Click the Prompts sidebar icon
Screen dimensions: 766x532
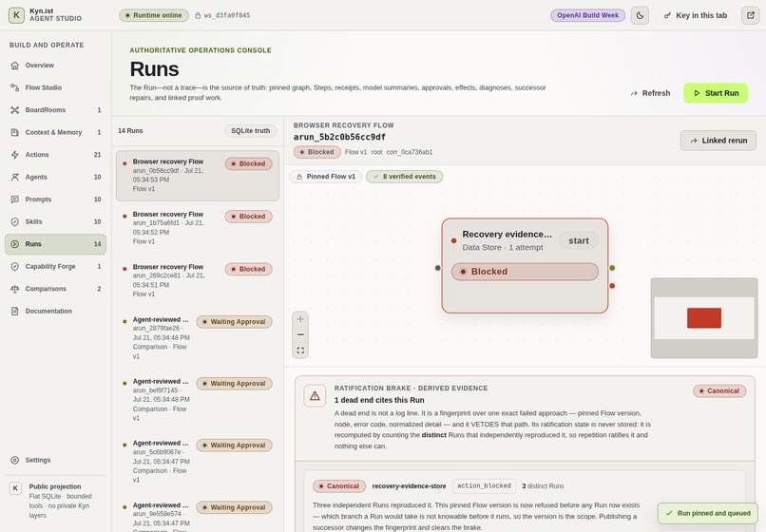point(15,199)
